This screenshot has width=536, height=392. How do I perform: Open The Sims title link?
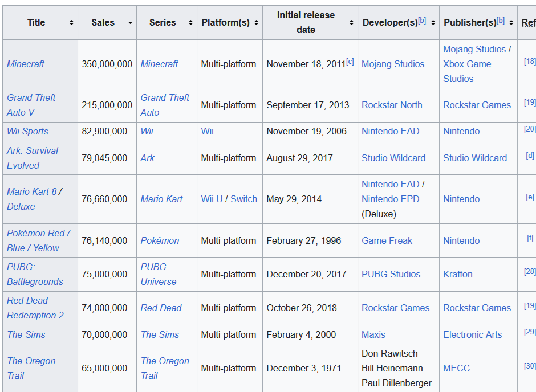tap(26, 334)
